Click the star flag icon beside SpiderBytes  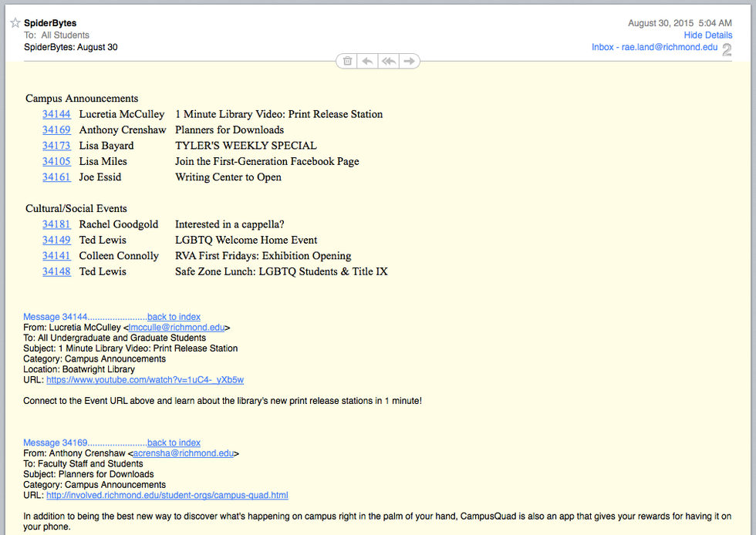(15, 23)
